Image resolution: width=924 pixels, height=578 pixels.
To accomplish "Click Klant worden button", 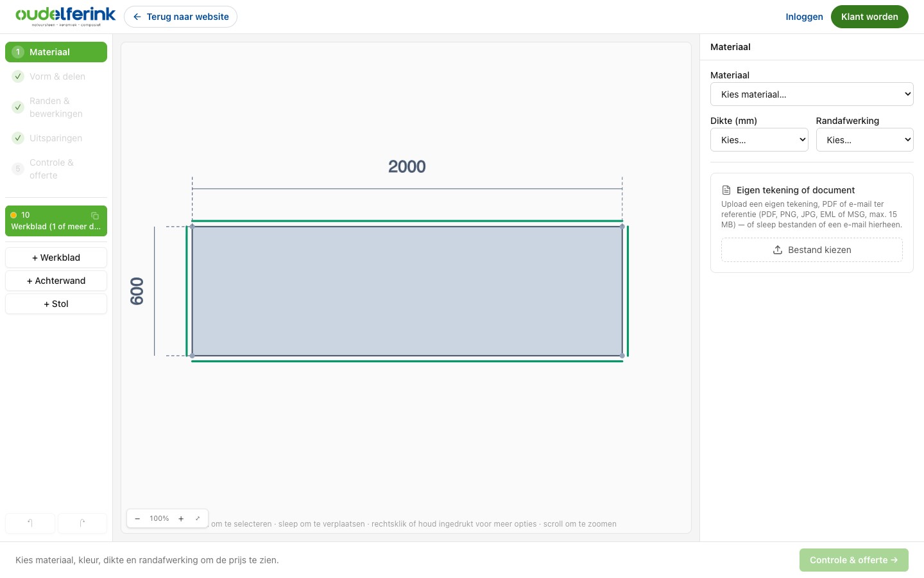I will [x=869, y=17].
